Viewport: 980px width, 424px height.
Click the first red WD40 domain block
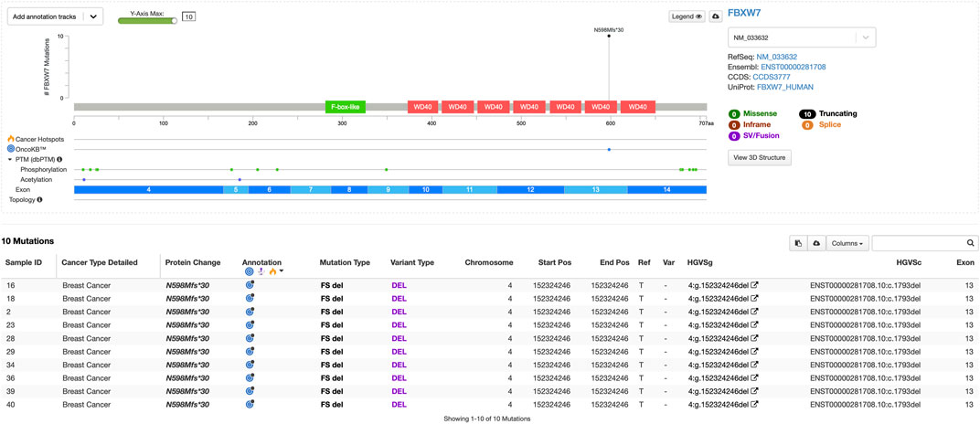(x=424, y=107)
